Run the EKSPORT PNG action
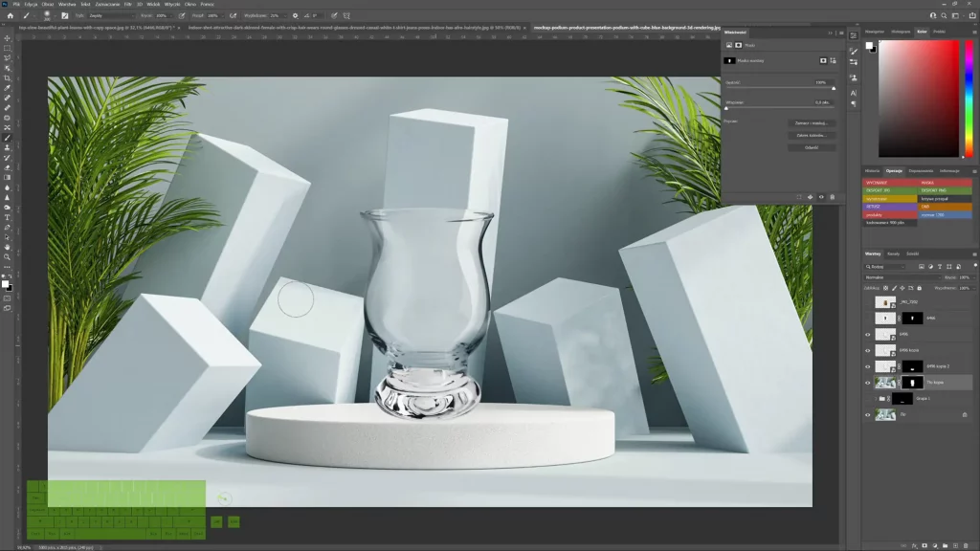Screen dimensions: 980x551 [x=945, y=190]
